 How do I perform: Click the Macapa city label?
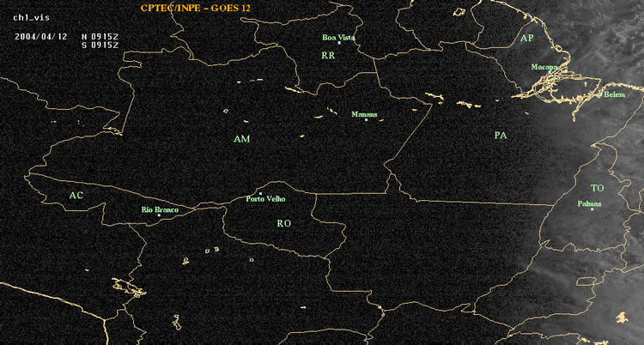[x=544, y=67]
